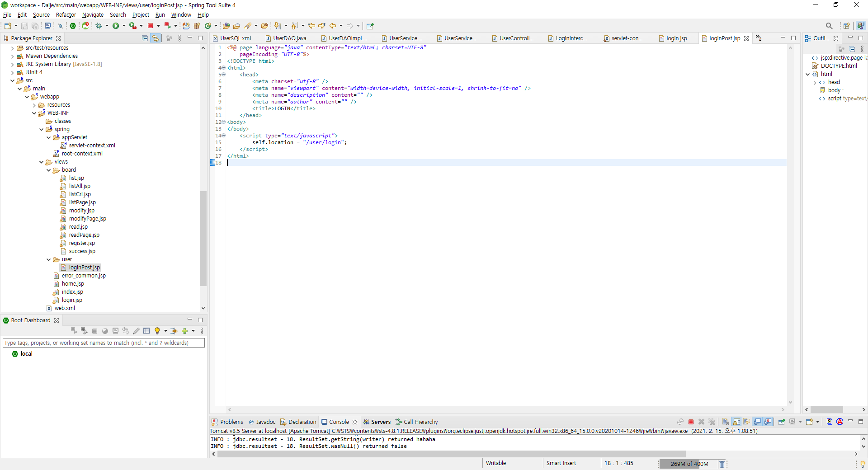
Task: Click the Search magnifier icon at top right
Action: [829, 26]
